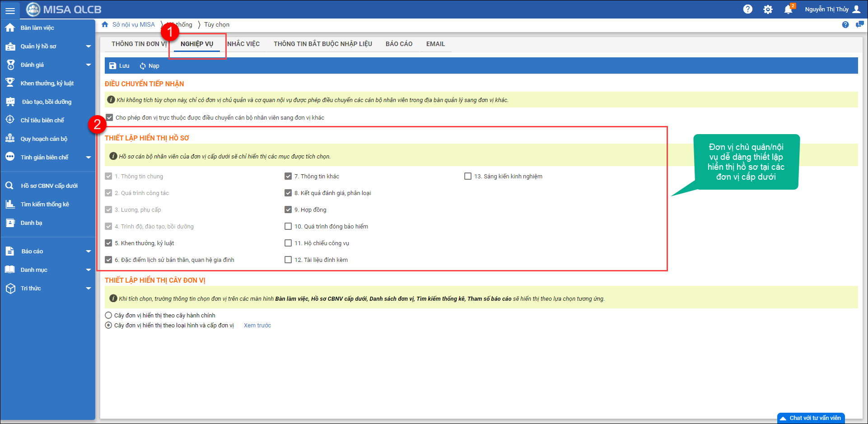
Task: Select Cây đơn vị theo cây hành chính
Action: [x=108, y=315]
